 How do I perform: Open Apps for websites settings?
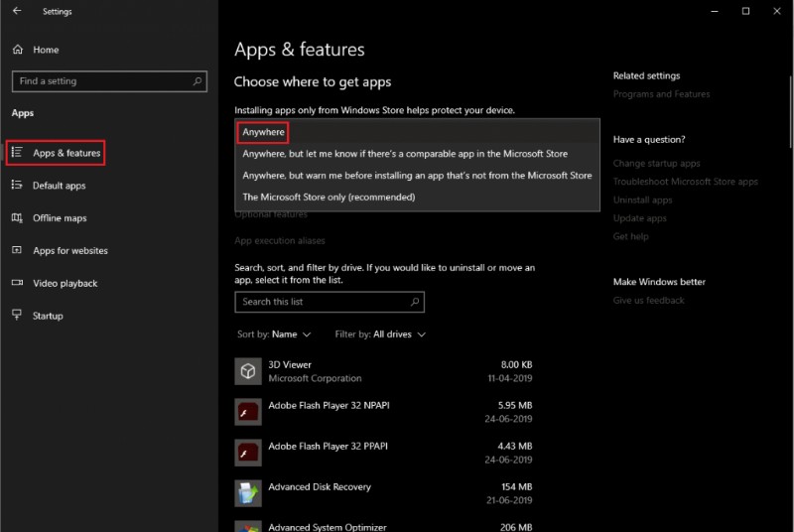[x=69, y=250]
